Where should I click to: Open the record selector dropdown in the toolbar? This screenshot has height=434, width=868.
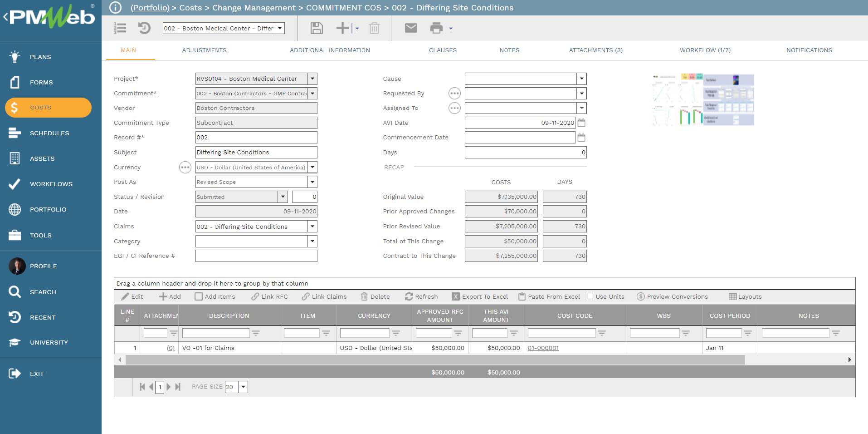tap(280, 28)
